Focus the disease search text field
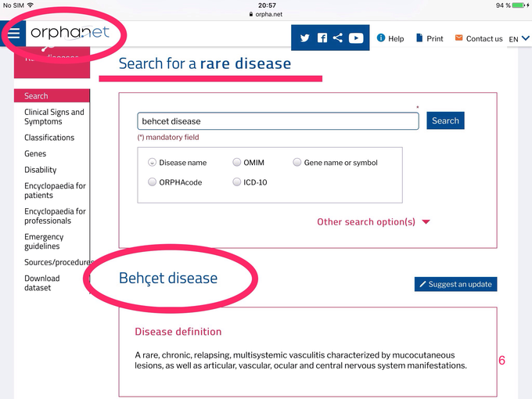The width and height of the screenshot is (532, 399). point(278,121)
